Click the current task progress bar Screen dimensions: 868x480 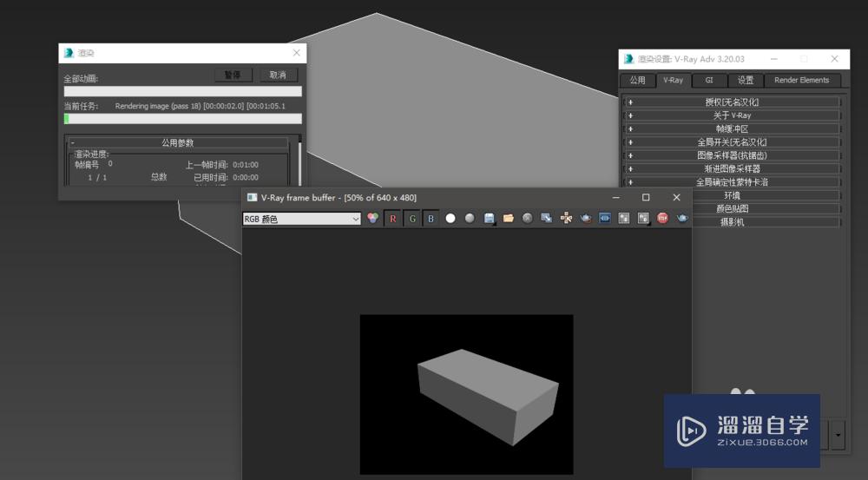[182, 119]
